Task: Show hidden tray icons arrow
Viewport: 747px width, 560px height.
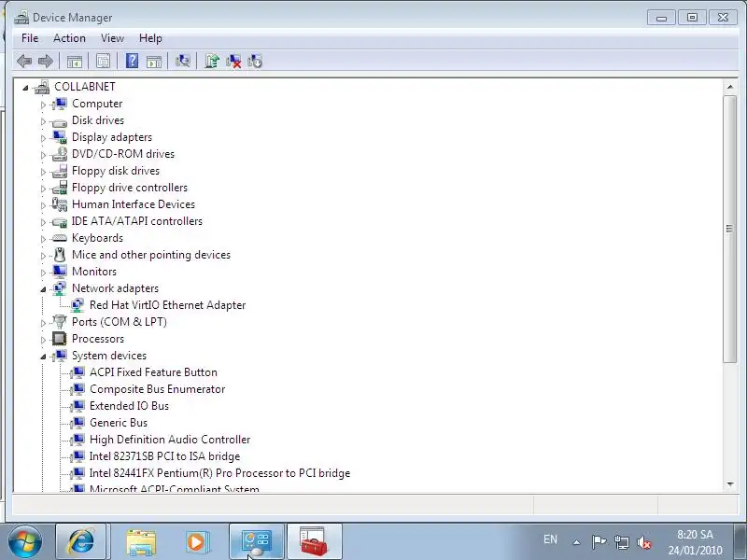Action: 576,542
